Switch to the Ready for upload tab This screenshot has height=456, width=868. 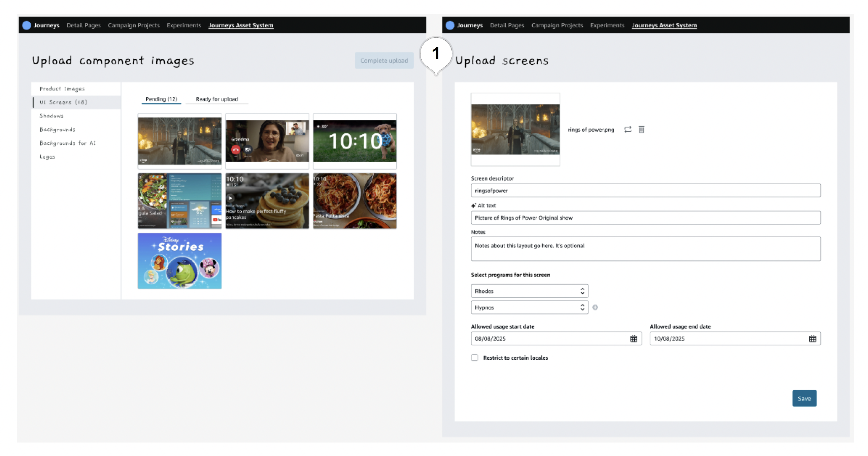coord(216,99)
